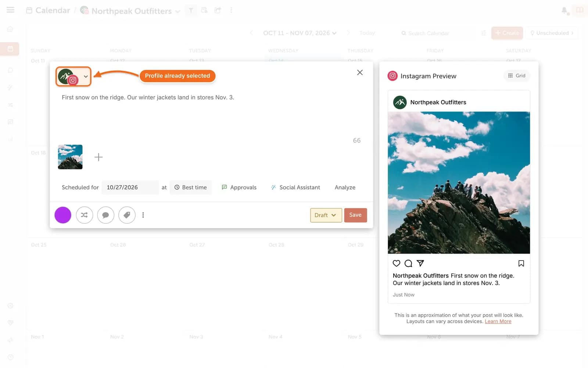Open the share calendar icon in header

[218, 10]
